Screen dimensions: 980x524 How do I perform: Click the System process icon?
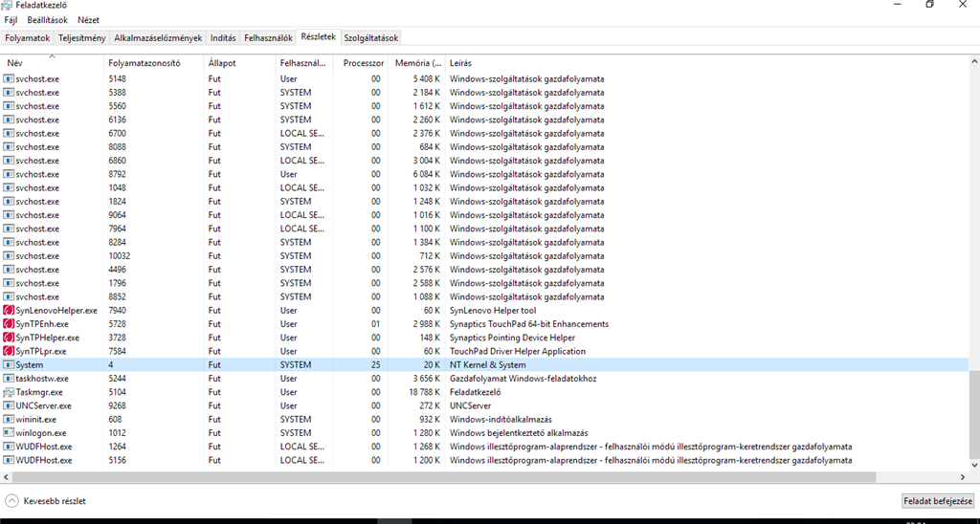(9, 364)
